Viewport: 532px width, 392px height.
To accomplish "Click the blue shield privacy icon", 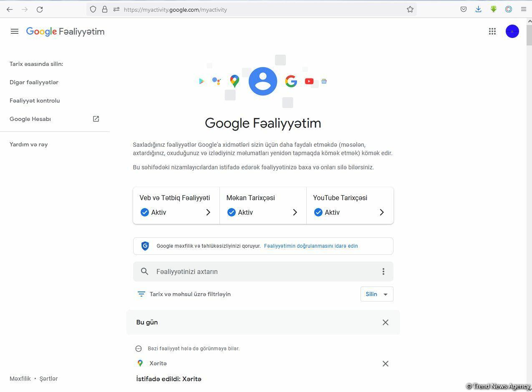I will (145, 246).
